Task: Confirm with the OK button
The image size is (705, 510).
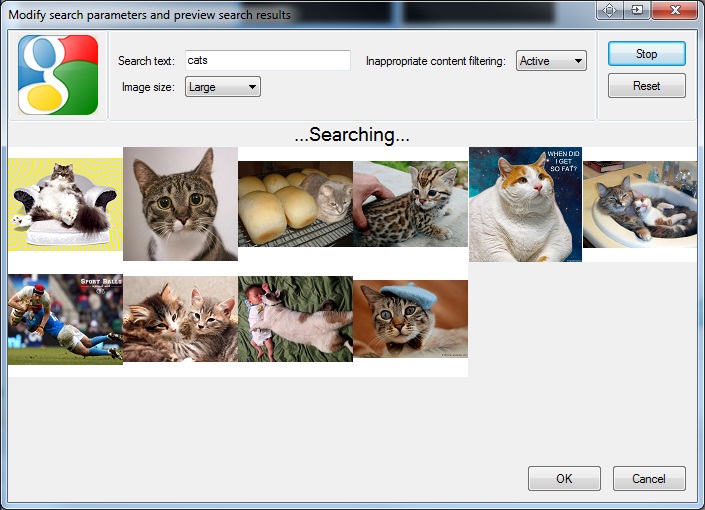Action: click(x=564, y=478)
